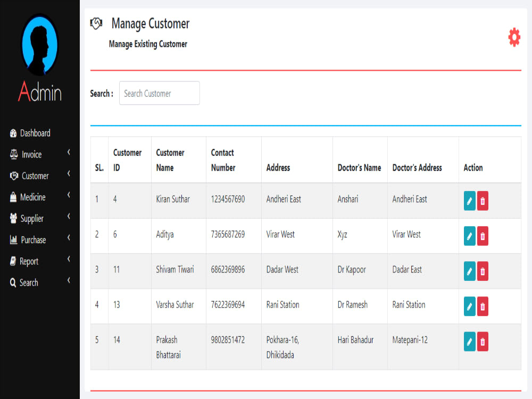
Task: Delete customer Prakash Bhattarai with trash icon
Action: 483,342
